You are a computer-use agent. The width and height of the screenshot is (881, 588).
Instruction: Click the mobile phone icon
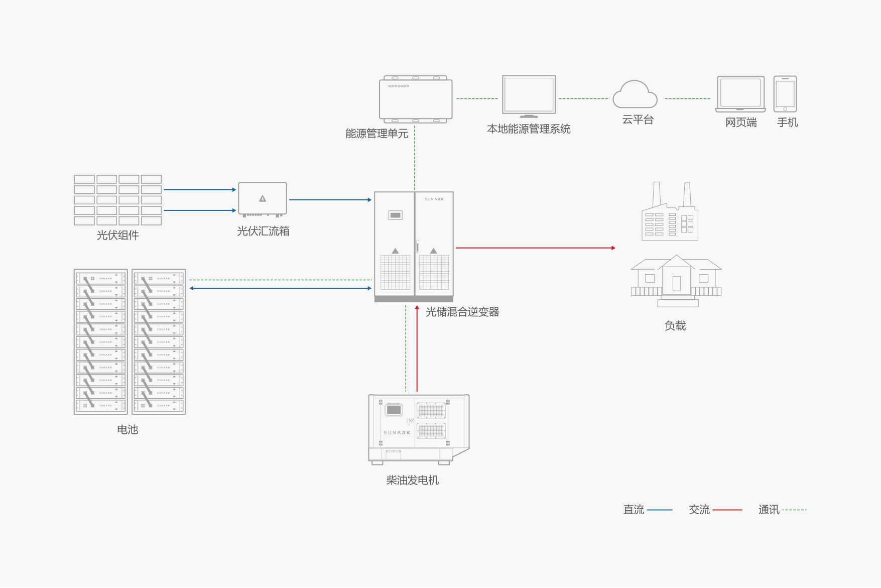click(x=785, y=94)
